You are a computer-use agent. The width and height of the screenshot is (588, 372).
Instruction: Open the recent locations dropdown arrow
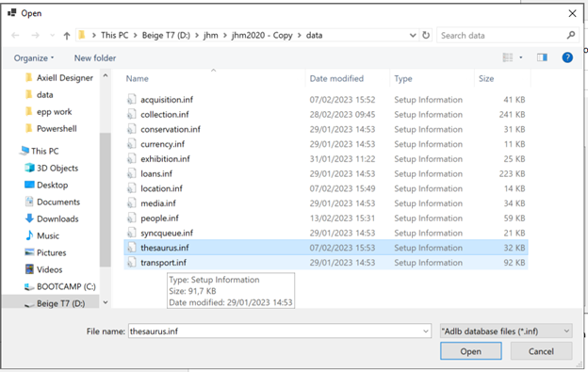pyautogui.click(x=52, y=36)
